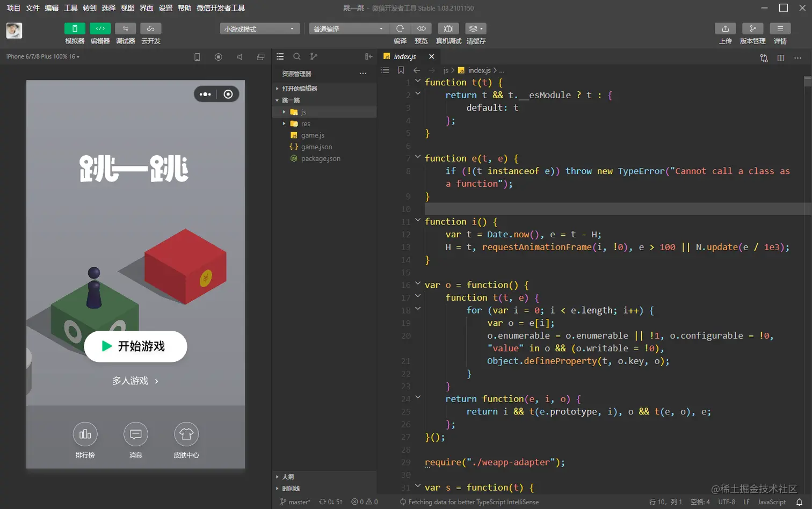Open the 资源管理器 more actions ellipsis
The image size is (812, 509).
coord(363,74)
